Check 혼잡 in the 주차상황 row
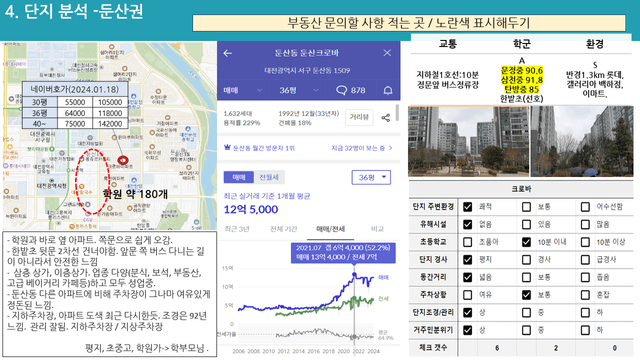Viewport: 640px width, 360px height. [585, 295]
